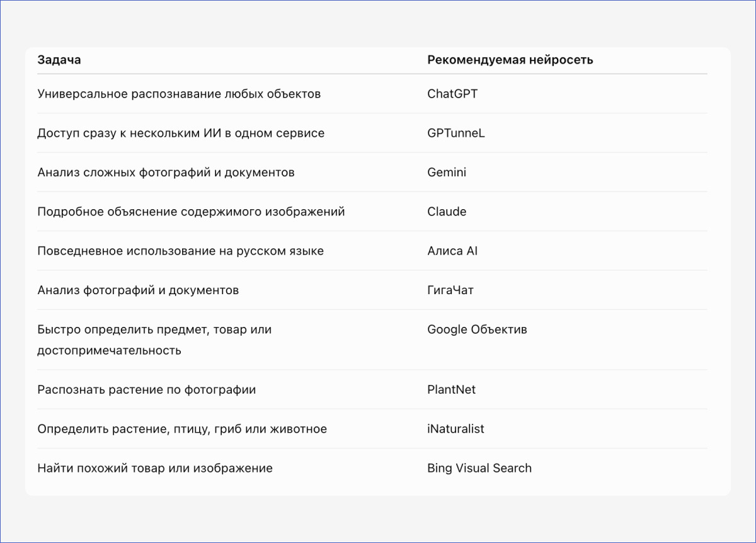Click the 'Bing Visual Search' cell

click(479, 468)
